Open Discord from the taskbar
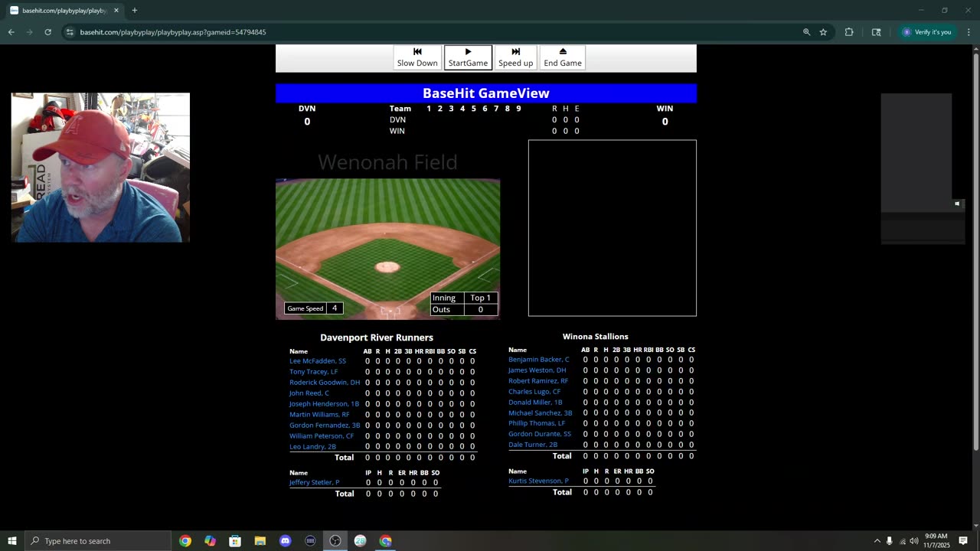The width and height of the screenshot is (980, 551). click(286, 541)
